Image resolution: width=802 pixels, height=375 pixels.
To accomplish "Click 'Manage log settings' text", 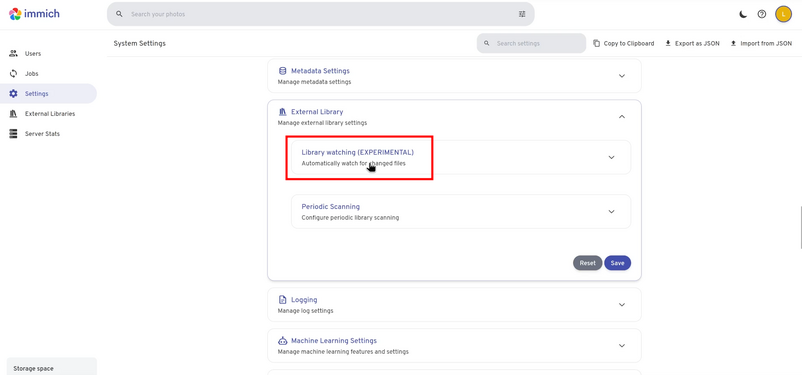I will pos(305,311).
